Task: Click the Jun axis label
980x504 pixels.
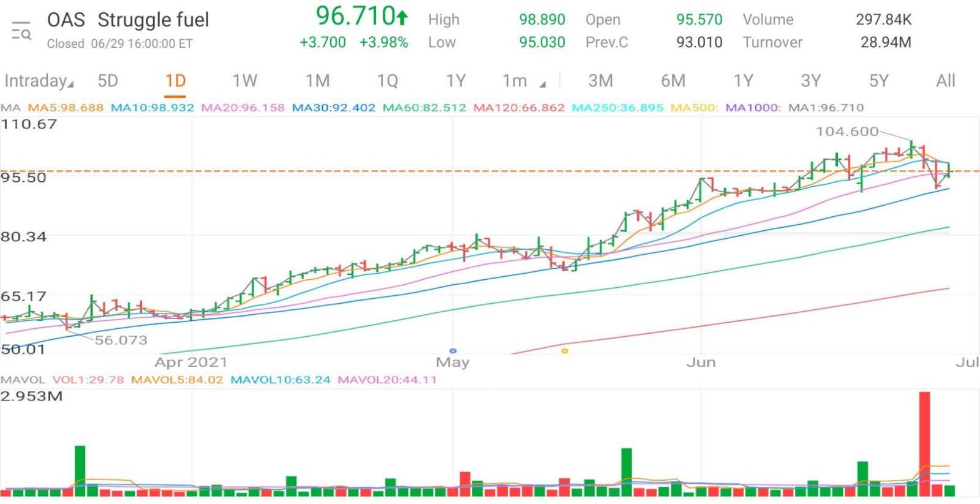Action: tap(701, 363)
